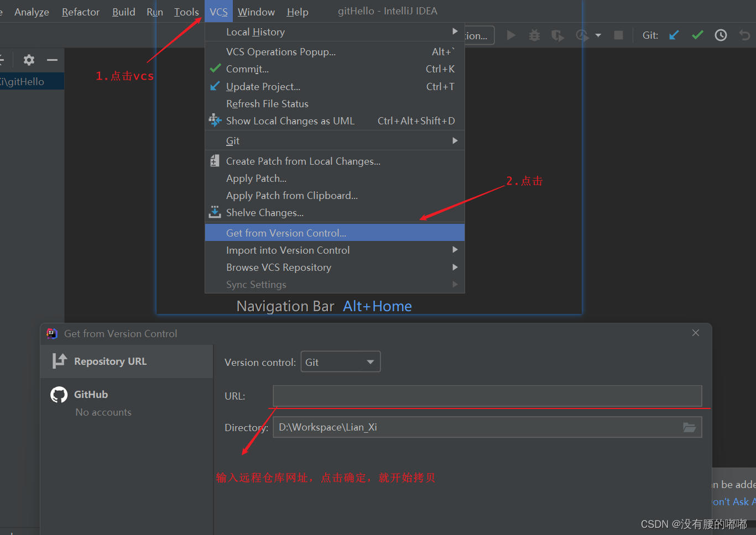Viewport: 756px width, 535px height.
Task: Click the Profiler run icon
Action: tap(582, 36)
